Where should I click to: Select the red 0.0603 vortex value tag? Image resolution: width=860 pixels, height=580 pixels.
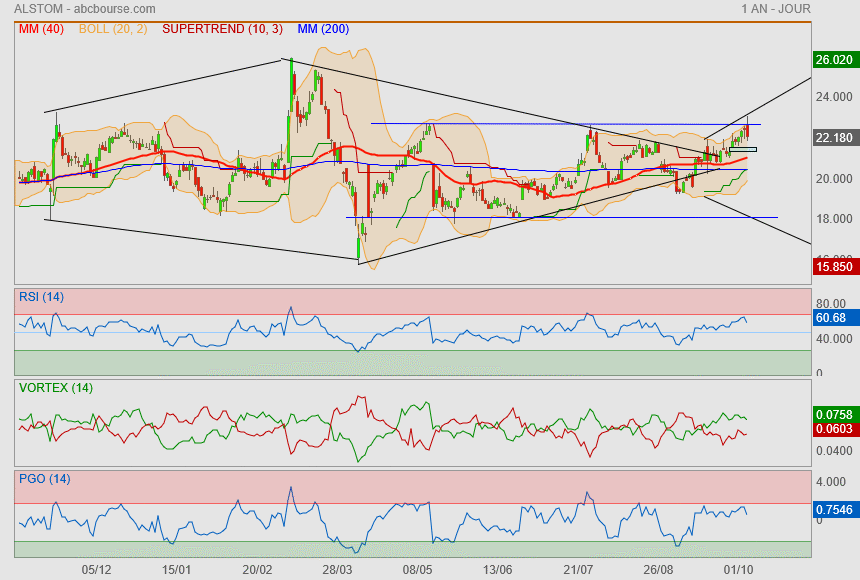click(834, 429)
